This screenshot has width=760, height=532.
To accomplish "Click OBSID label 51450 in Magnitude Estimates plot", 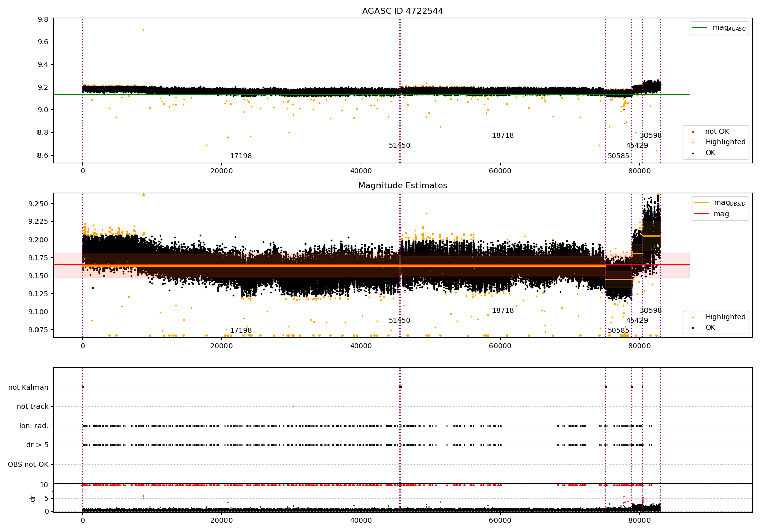I will click(400, 321).
